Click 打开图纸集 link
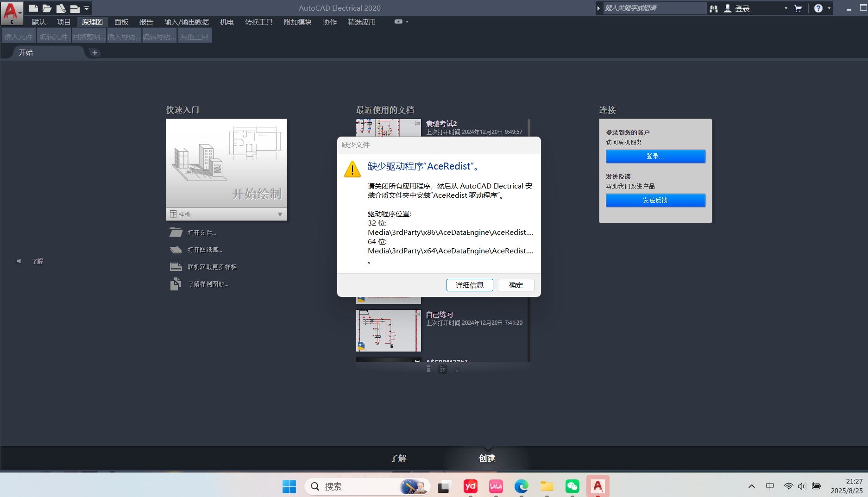 (x=205, y=250)
